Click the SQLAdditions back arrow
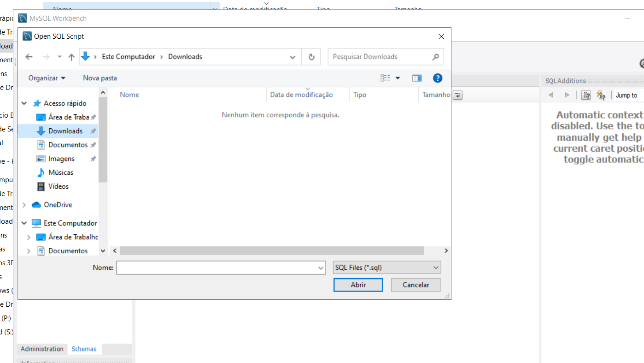This screenshot has height=363, width=644. (x=550, y=95)
